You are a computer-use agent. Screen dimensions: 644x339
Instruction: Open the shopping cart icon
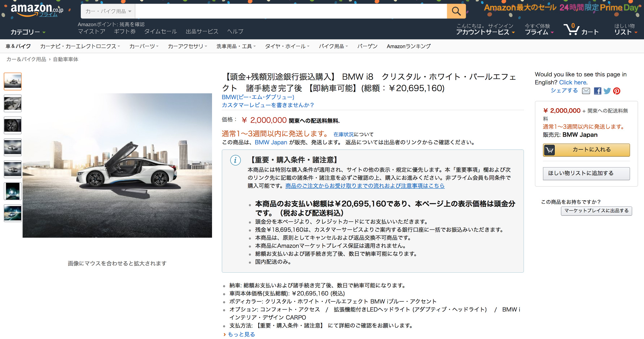point(571,30)
